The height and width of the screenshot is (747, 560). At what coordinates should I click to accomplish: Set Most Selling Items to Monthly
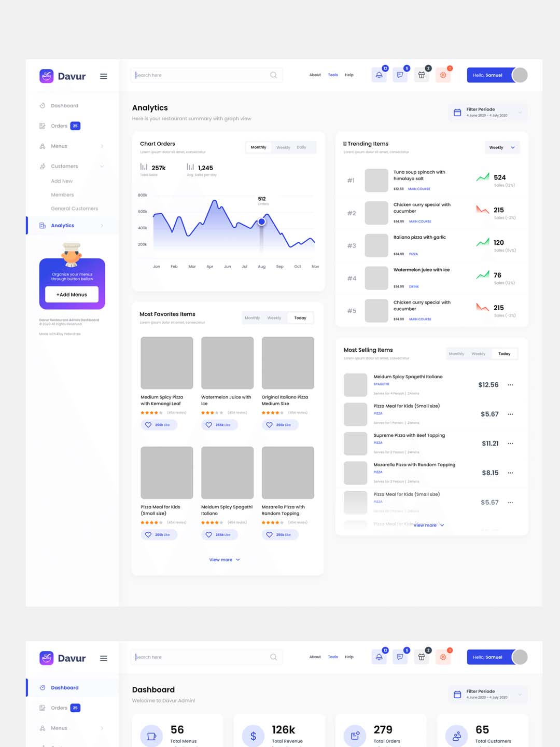tap(456, 354)
